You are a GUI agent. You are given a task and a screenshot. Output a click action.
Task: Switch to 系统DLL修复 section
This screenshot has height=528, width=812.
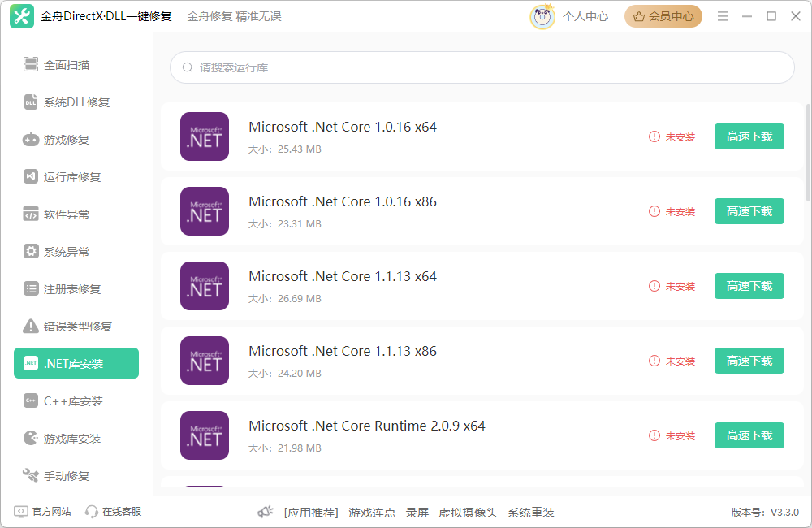tap(76, 102)
